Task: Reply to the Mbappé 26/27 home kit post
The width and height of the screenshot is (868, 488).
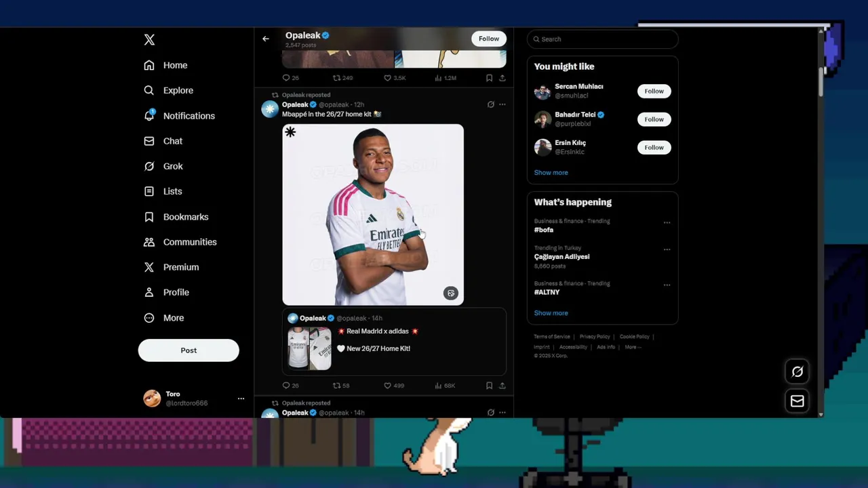Action: coord(290,386)
